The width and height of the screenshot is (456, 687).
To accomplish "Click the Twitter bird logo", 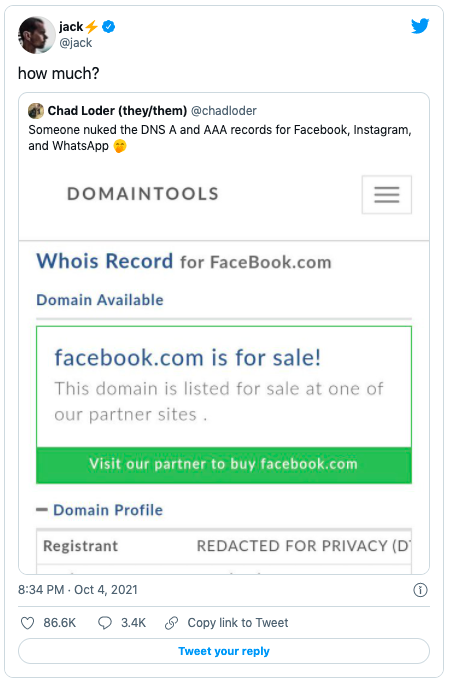I will coord(420,26).
